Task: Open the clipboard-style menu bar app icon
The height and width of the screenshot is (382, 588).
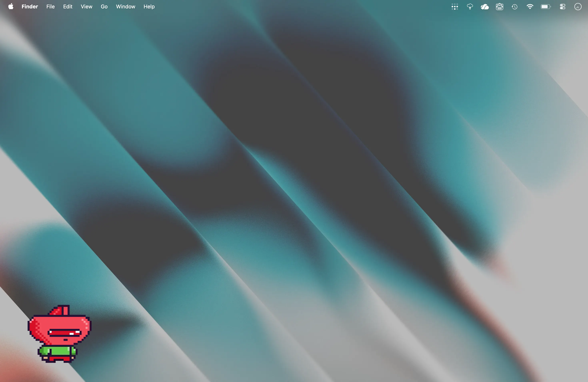Action: click(499, 7)
